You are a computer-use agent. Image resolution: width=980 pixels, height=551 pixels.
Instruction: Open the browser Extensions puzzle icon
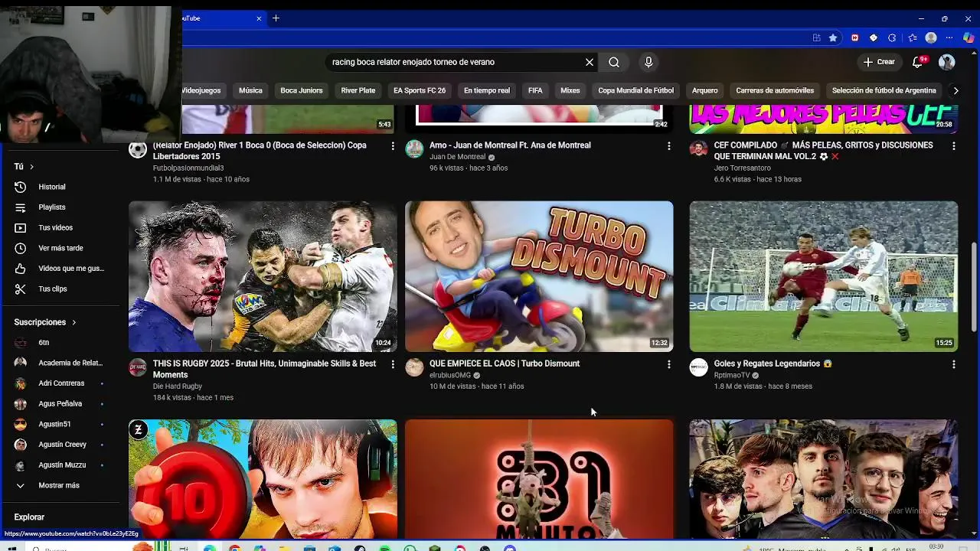pos(892,37)
